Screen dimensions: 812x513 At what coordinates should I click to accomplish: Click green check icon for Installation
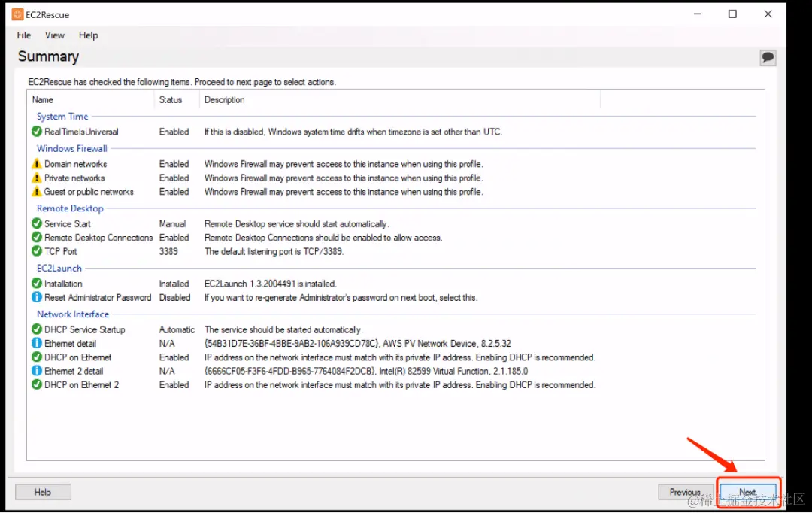point(37,284)
